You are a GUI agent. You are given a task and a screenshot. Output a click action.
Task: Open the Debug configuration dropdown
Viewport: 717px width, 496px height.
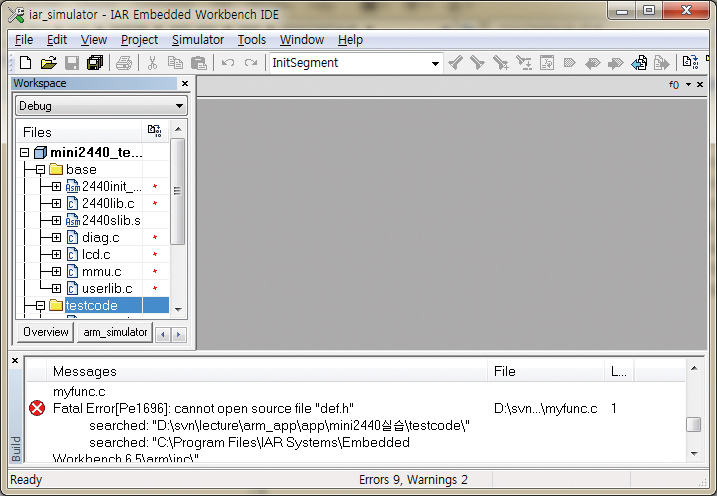click(x=102, y=106)
